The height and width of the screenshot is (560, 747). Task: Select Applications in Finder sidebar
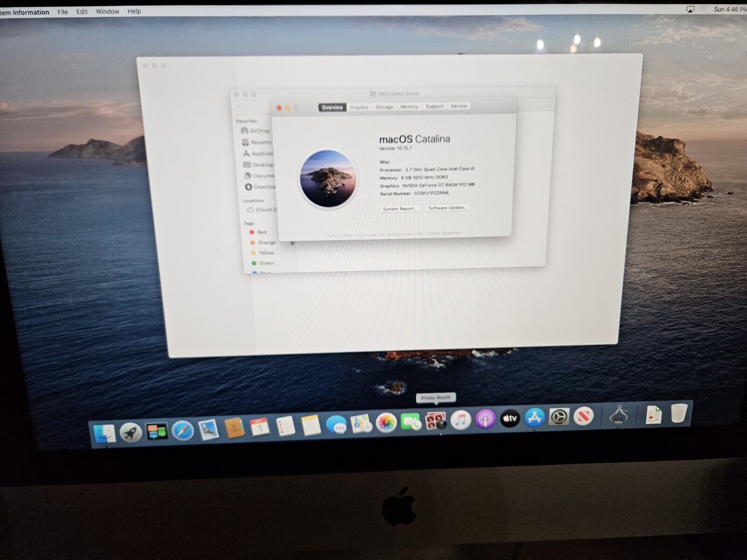click(x=258, y=154)
